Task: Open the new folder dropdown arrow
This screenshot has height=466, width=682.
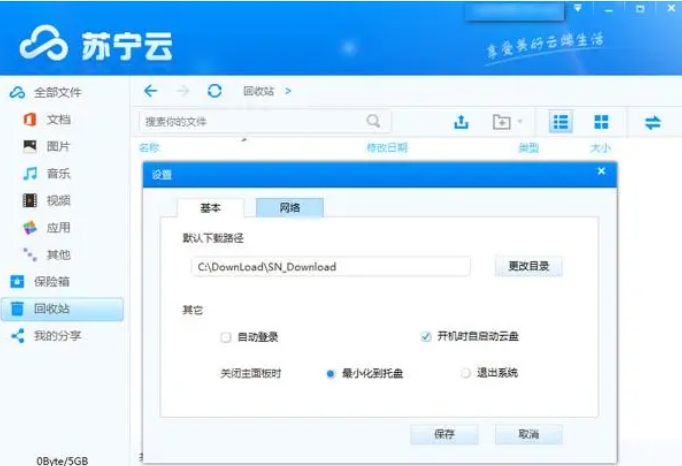Action: click(x=520, y=121)
